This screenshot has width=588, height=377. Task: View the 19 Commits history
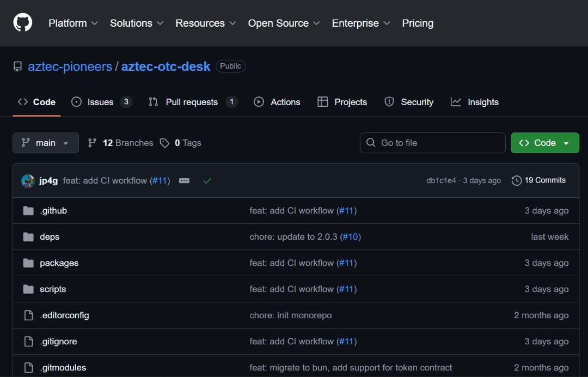click(x=538, y=180)
